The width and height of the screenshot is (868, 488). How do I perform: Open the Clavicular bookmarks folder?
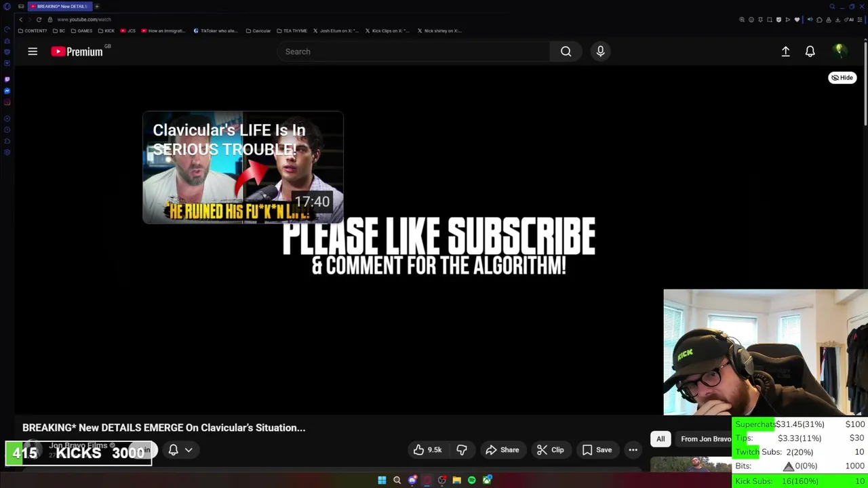pyautogui.click(x=258, y=30)
